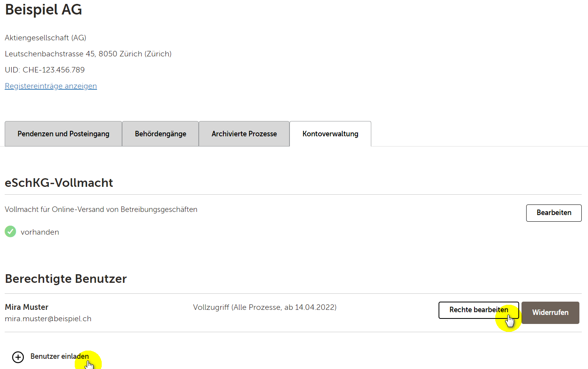Select the active Kontoverwaltung tab
588x369 pixels.
(x=330, y=134)
